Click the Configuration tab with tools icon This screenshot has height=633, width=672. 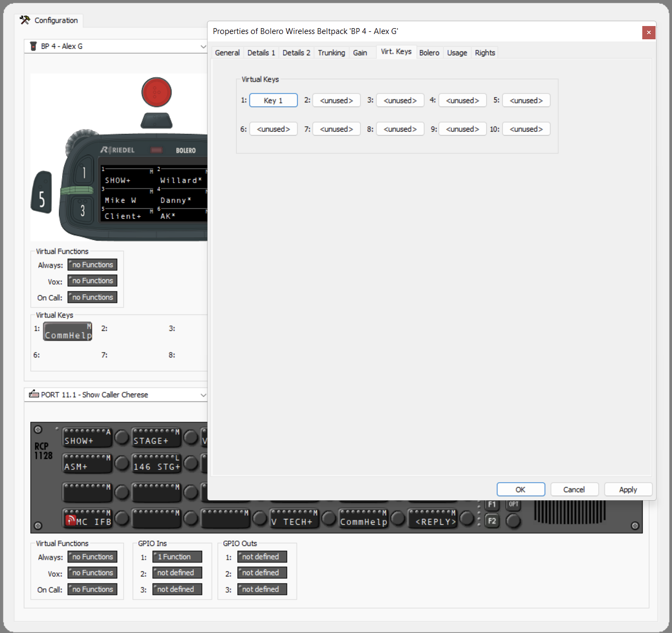(49, 20)
